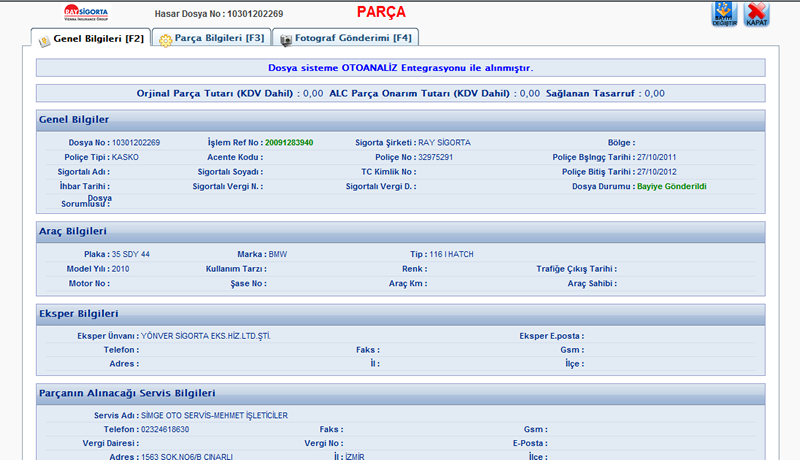The image size is (800, 460).
Task: Click the red PARÇA page title
Action: 381,13
